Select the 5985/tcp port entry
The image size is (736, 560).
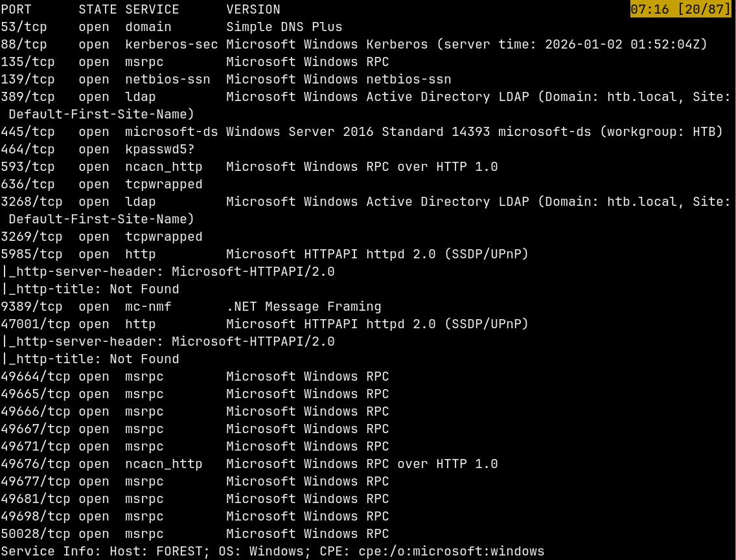(x=32, y=254)
